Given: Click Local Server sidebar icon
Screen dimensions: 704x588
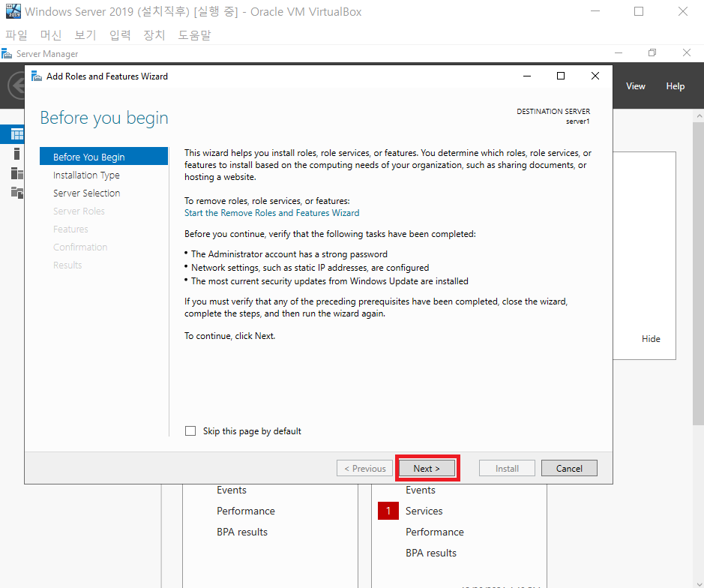Looking at the screenshot, I should point(17,154).
